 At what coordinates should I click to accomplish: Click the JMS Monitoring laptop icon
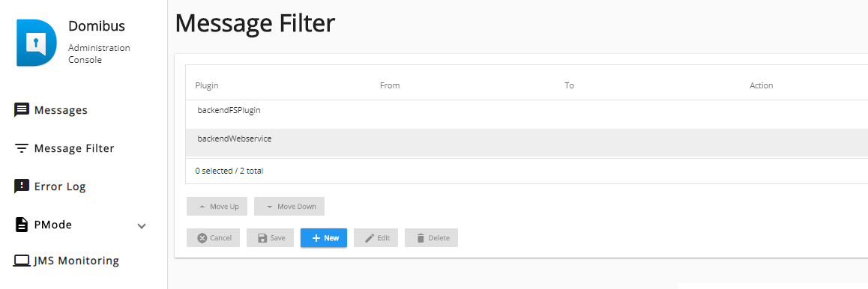click(21, 261)
